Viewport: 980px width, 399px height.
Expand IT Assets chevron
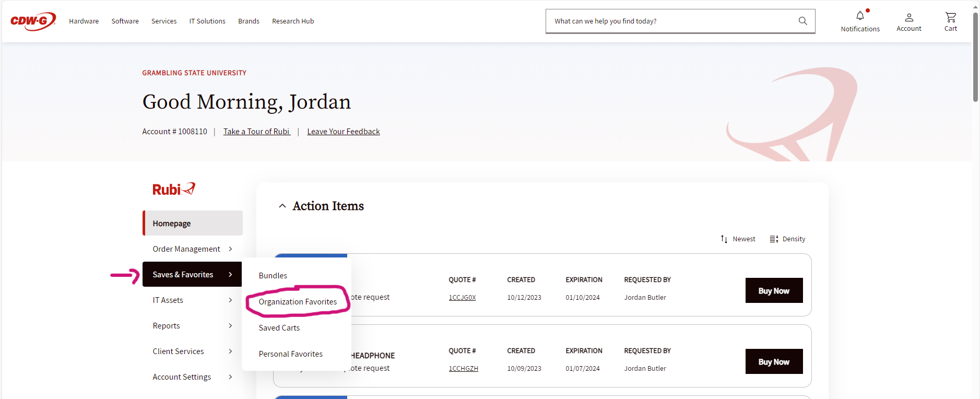230,300
